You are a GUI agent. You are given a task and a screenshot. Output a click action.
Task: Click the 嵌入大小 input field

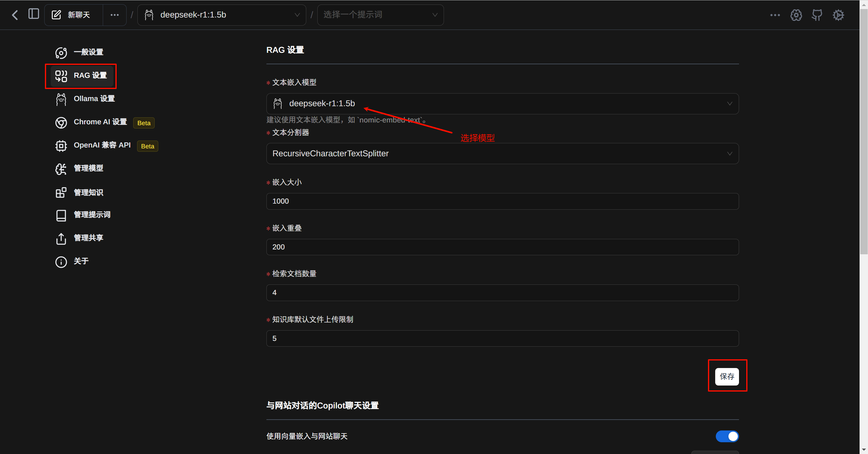click(502, 201)
